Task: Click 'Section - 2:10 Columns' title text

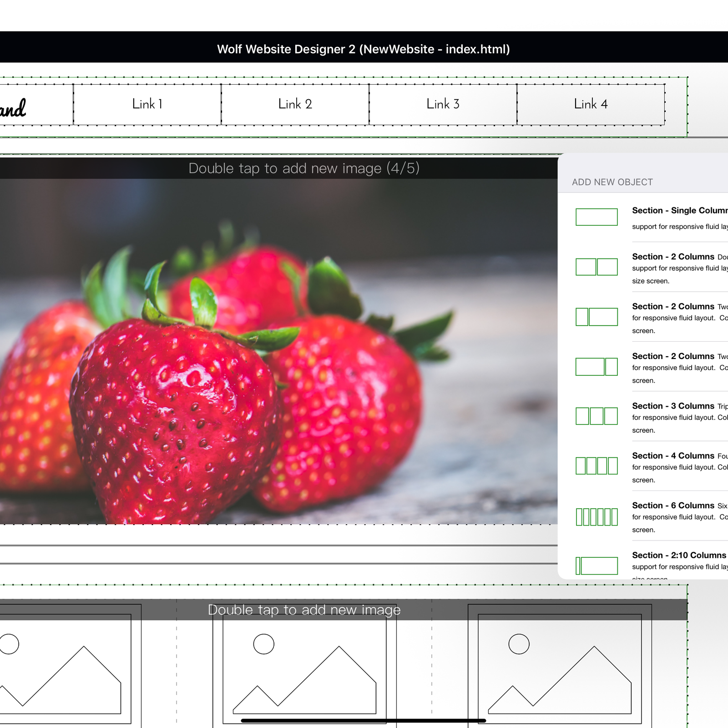Action: coord(679,555)
